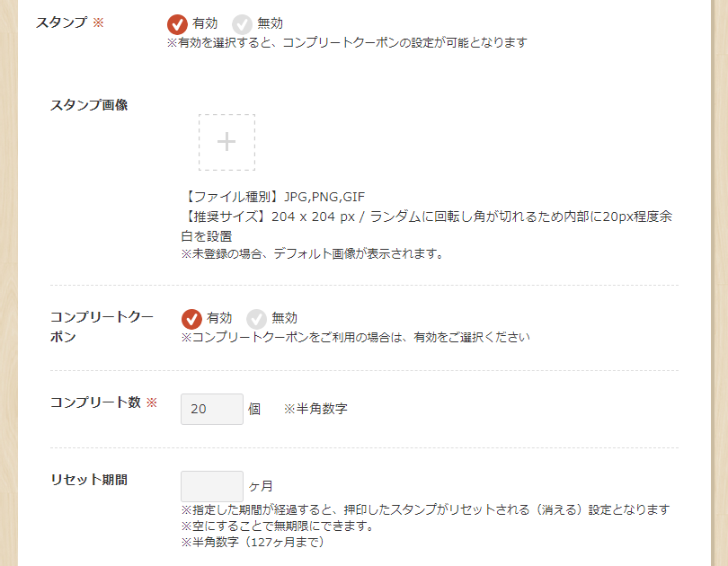Image resolution: width=728 pixels, height=566 pixels.
Task: Click the ヶ月 unit text after reset field
Action: (261, 486)
